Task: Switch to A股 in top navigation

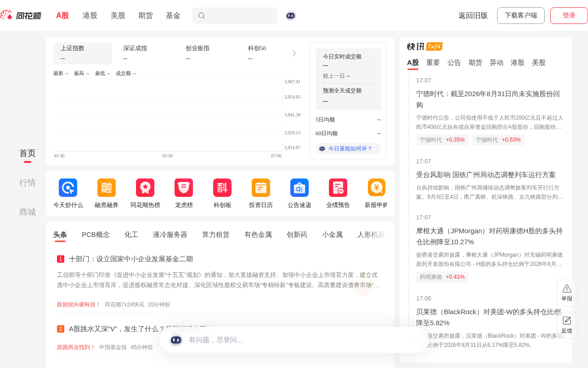Action: (x=62, y=16)
